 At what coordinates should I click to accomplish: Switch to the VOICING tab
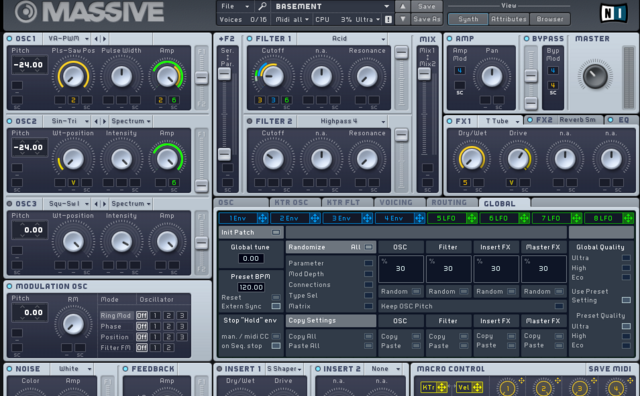point(396,202)
